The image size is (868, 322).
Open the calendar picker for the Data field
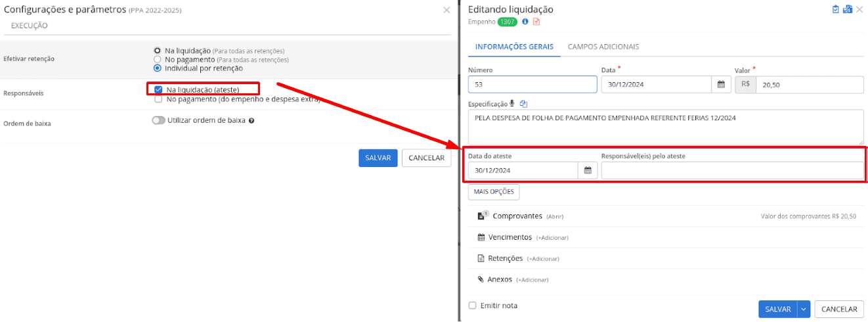[x=721, y=85]
